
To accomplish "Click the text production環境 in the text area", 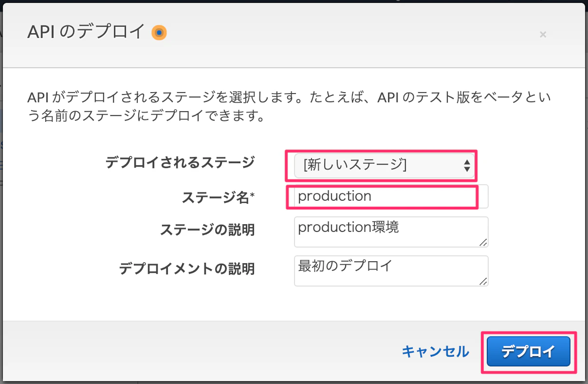I will [x=349, y=227].
